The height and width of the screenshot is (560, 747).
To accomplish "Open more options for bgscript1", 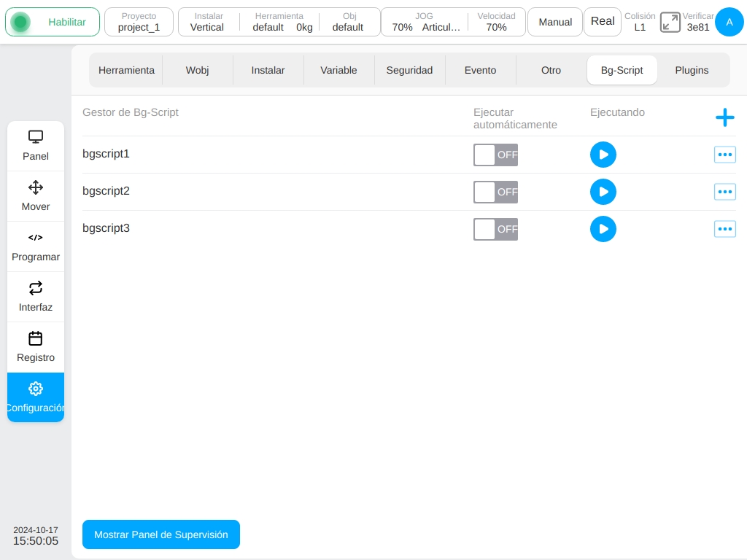I will [724, 155].
